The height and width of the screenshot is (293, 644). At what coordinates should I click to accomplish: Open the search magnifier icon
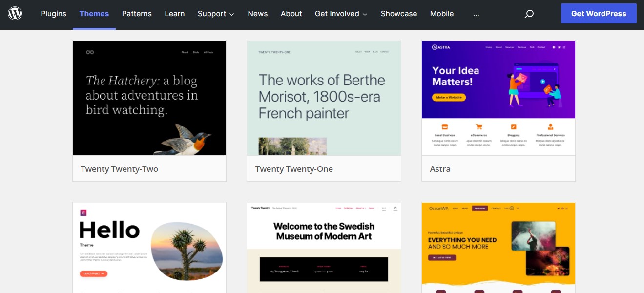[x=529, y=14]
